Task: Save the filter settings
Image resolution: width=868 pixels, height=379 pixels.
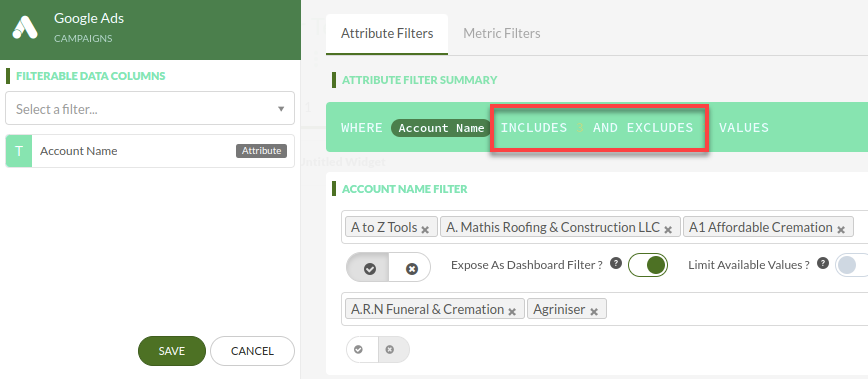Action: [x=172, y=351]
